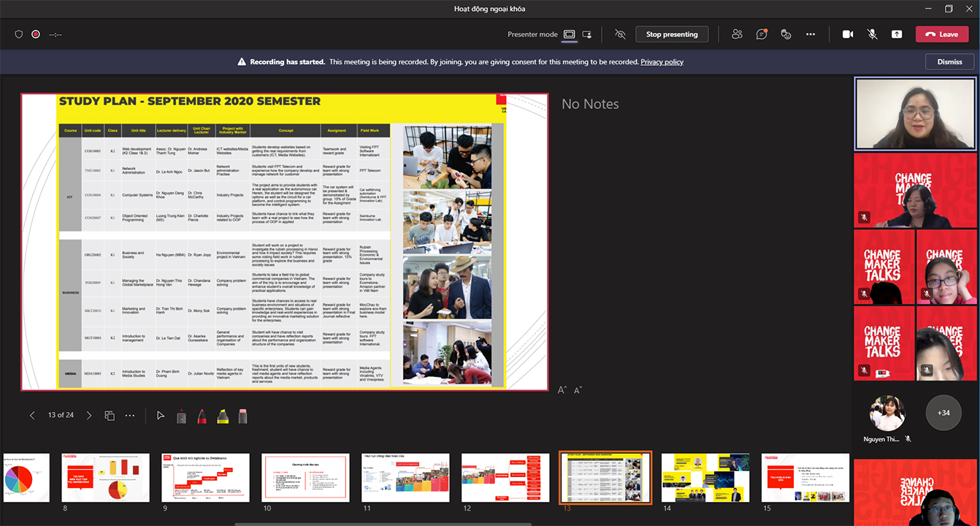Image resolution: width=980 pixels, height=526 pixels.
Task: Click the Stop presenting button
Action: click(671, 34)
